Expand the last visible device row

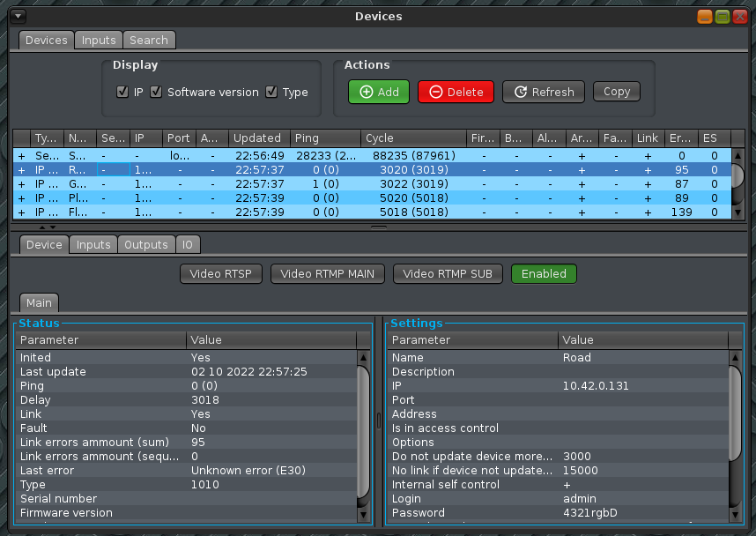[21, 212]
